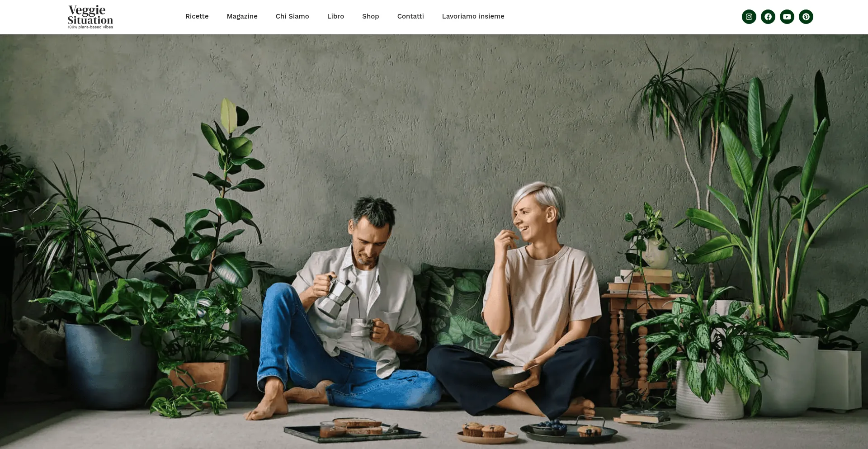Click the tray with toast slices
Screen dimensions: 868x449
[x=353, y=430]
